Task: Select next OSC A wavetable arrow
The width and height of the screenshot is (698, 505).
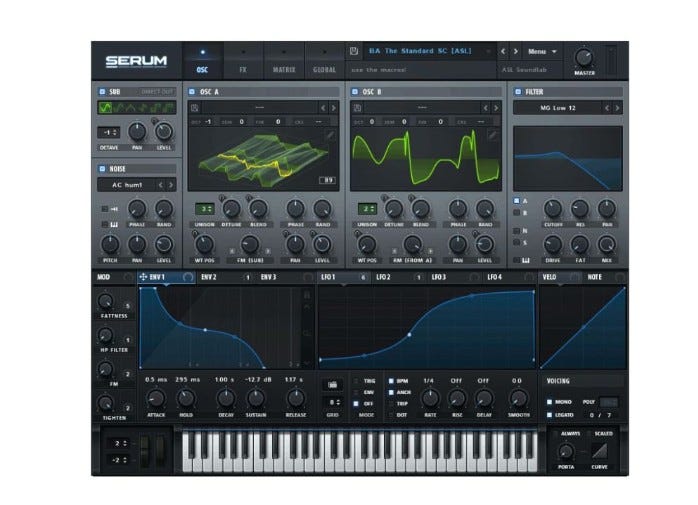Action: [x=333, y=108]
